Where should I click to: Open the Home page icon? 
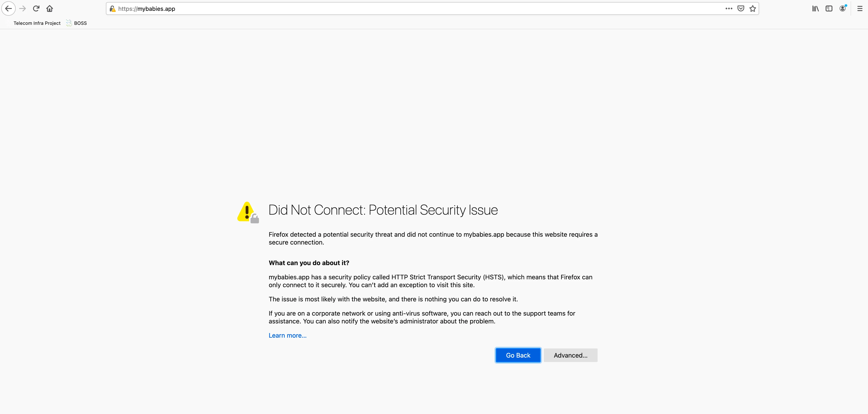tap(50, 9)
